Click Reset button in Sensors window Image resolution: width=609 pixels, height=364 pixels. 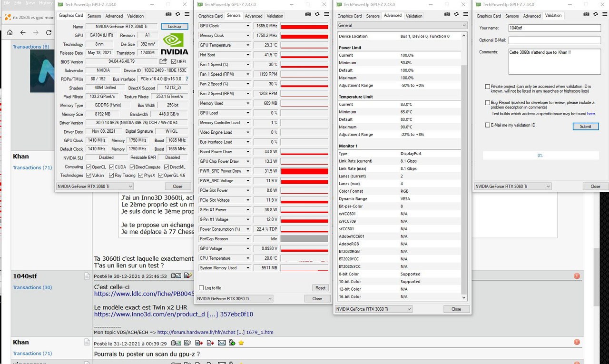pyautogui.click(x=321, y=288)
